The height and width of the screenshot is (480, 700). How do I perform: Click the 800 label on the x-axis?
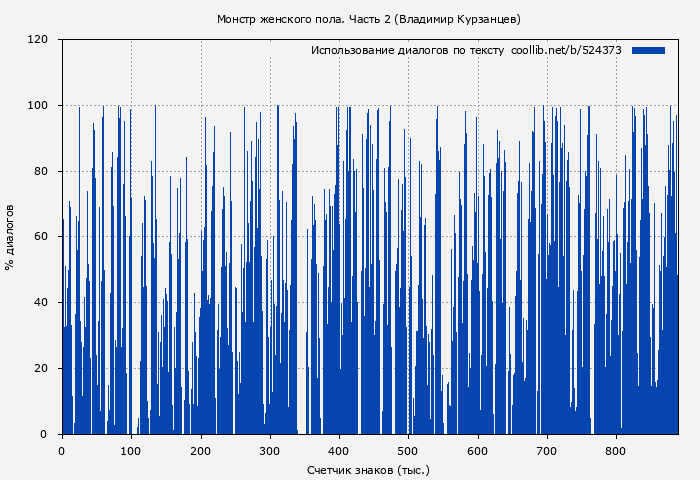tap(616, 451)
